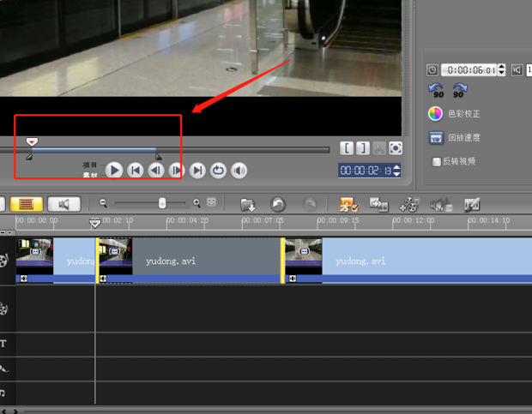This screenshot has width=532, height=414.
Task: Switch to Audio view speaker button
Action: [64, 204]
